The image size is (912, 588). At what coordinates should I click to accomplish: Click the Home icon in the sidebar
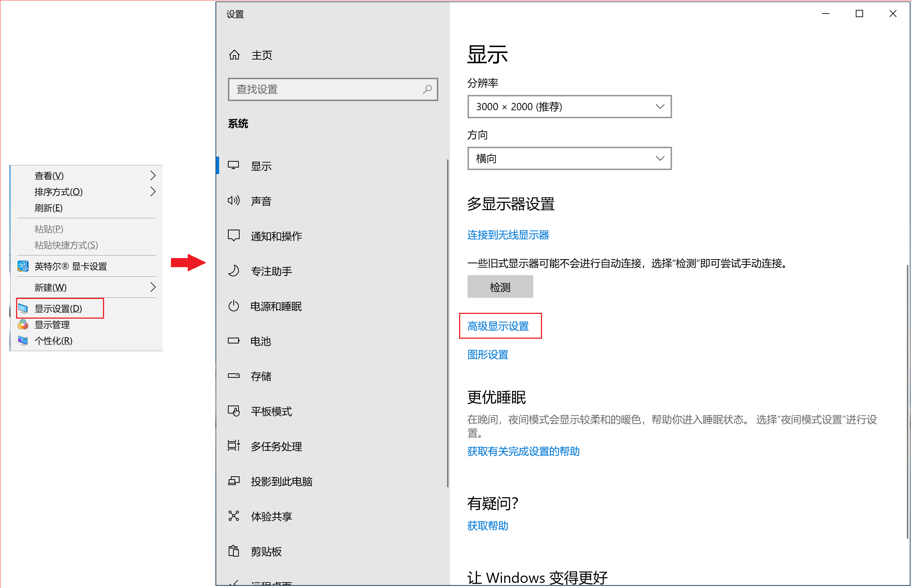pyautogui.click(x=234, y=55)
